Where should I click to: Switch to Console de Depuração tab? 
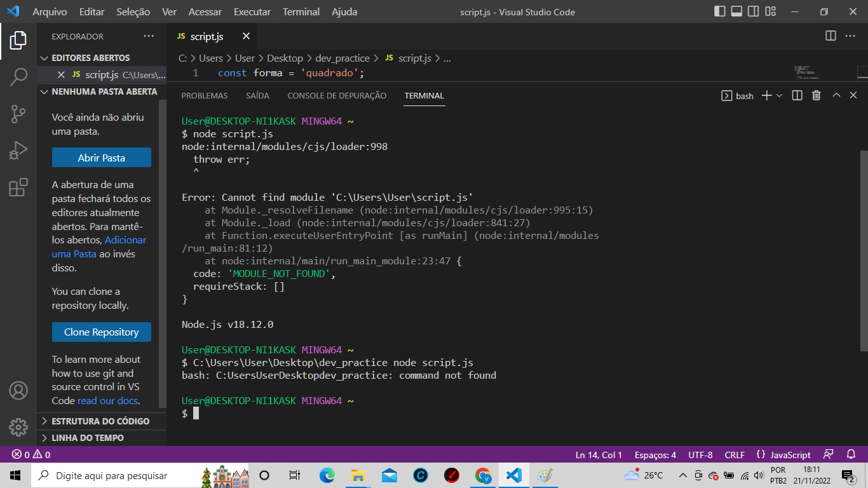(337, 96)
